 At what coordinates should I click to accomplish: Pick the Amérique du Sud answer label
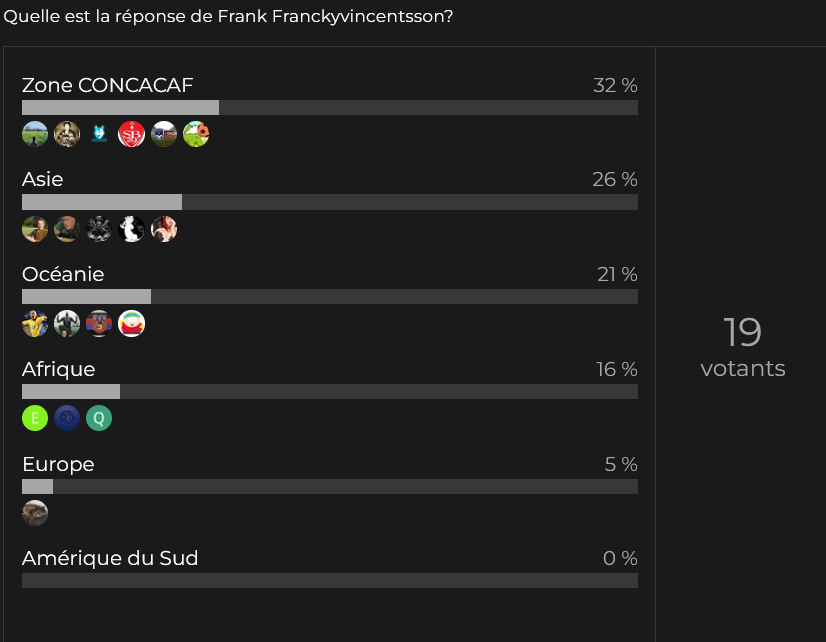(x=110, y=558)
